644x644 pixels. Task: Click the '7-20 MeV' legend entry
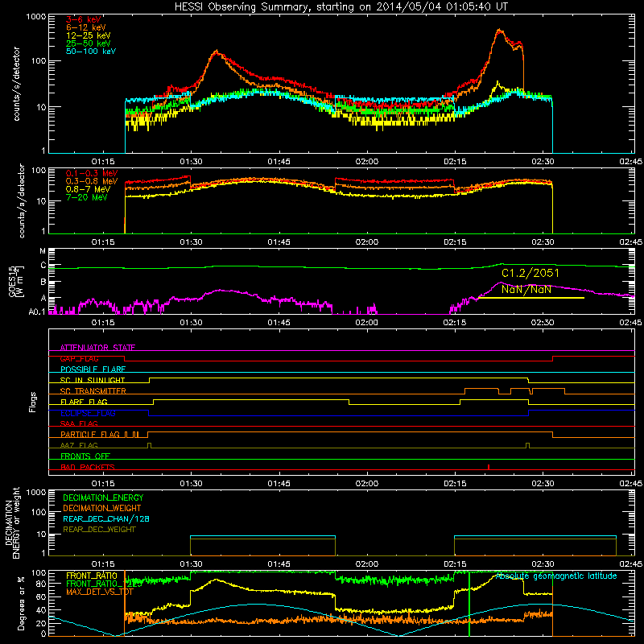tap(87, 197)
